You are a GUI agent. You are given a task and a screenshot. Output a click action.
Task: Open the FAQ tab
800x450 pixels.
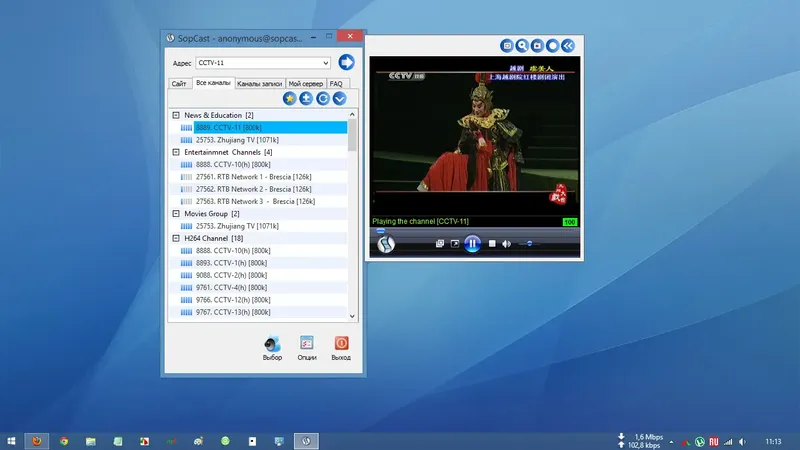tap(336, 84)
